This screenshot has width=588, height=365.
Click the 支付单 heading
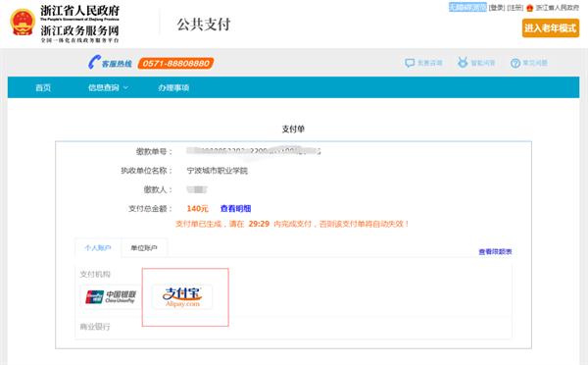point(293,129)
